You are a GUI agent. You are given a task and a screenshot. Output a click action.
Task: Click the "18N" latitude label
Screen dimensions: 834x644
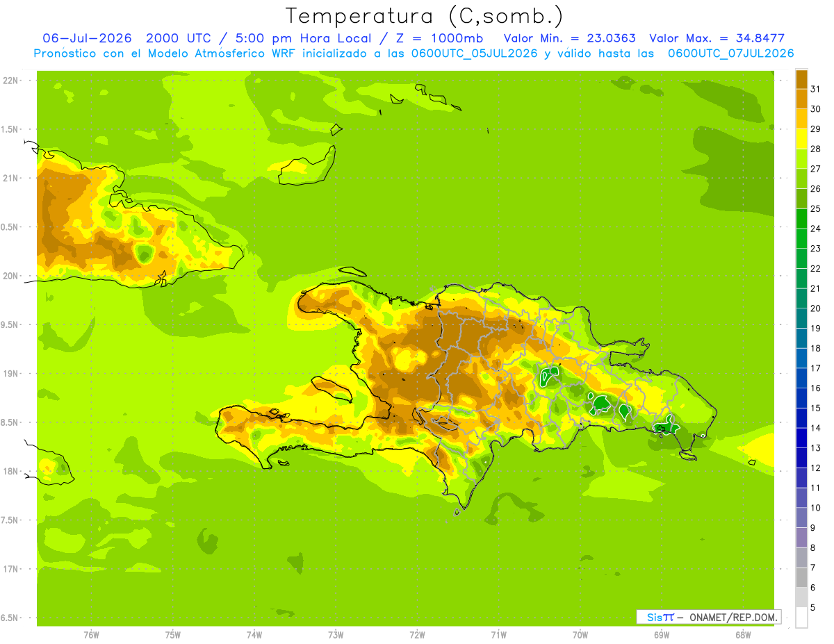[x=12, y=472]
